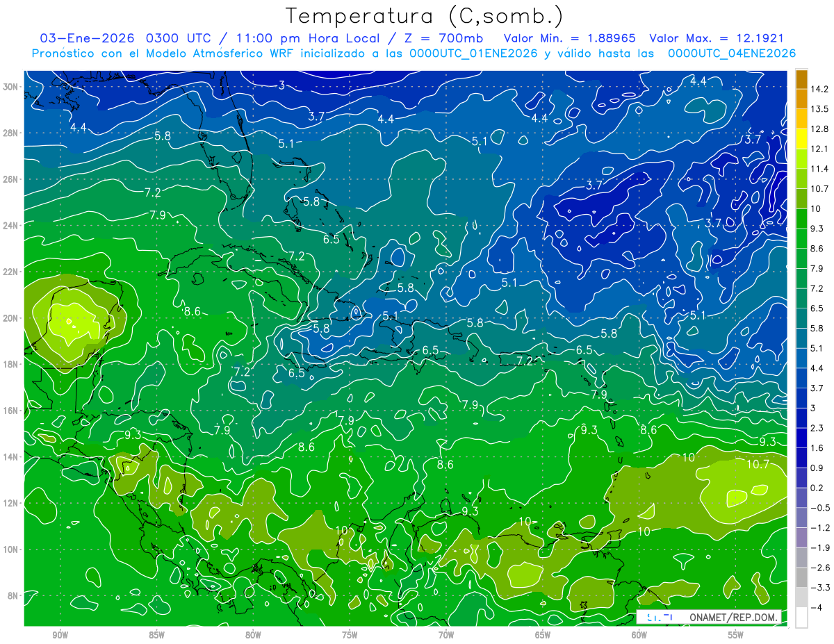Click the '85W' longitude axis label

point(156,636)
